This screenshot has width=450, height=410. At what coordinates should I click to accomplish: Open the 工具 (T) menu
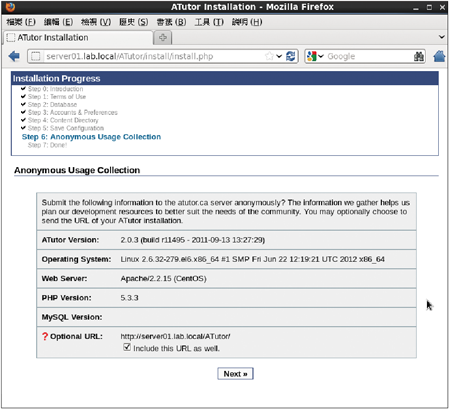pos(209,22)
